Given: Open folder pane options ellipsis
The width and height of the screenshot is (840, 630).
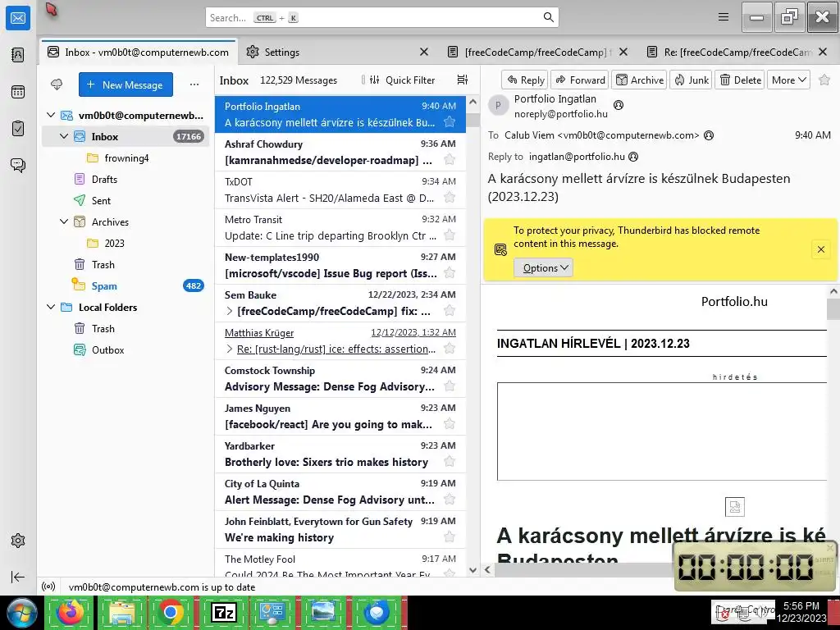Looking at the screenshot, I should click(194, 84).
